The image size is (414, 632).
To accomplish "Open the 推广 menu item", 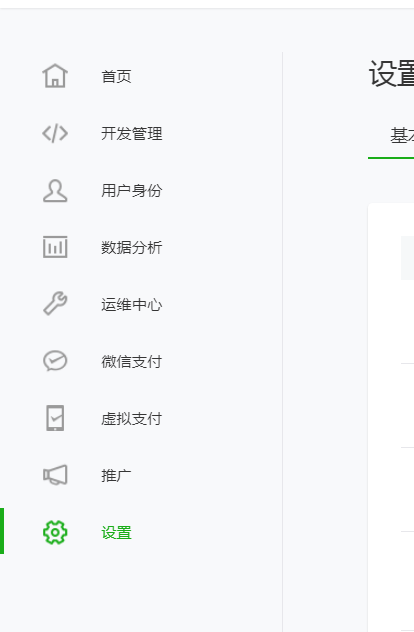I will [x=116, y=476].
